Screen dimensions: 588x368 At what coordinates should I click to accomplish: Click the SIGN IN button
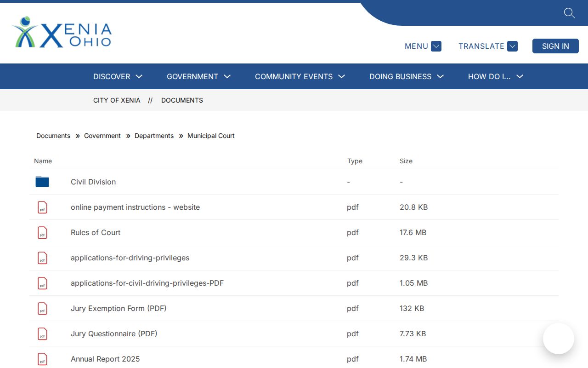tap(555, 46)
